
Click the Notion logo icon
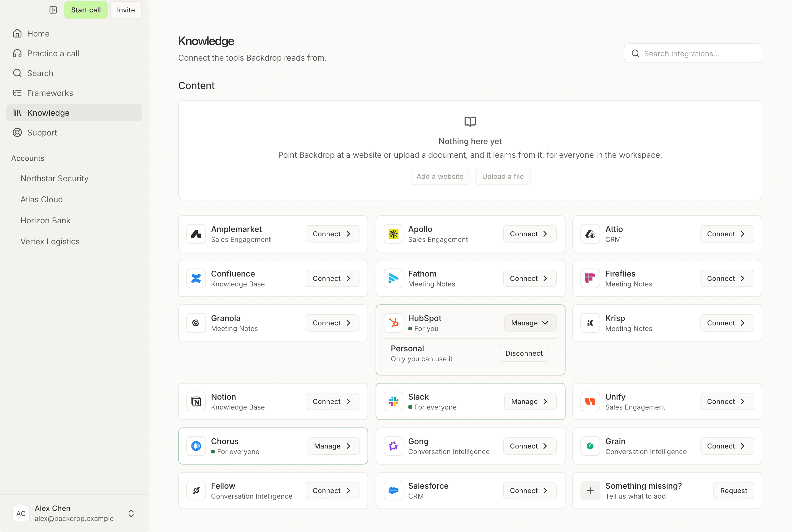pyautogui.click(x=196, y=401)
